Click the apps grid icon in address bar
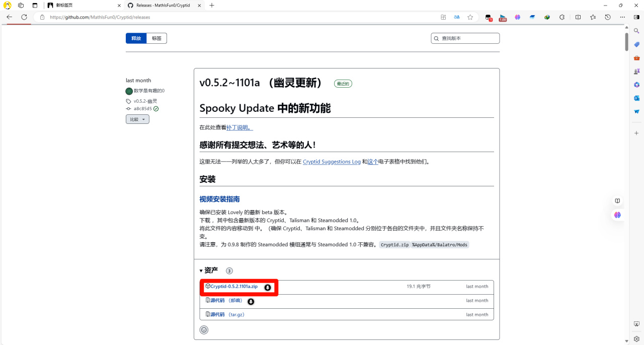This screenshot has width=644, height=345. (443, 17)
